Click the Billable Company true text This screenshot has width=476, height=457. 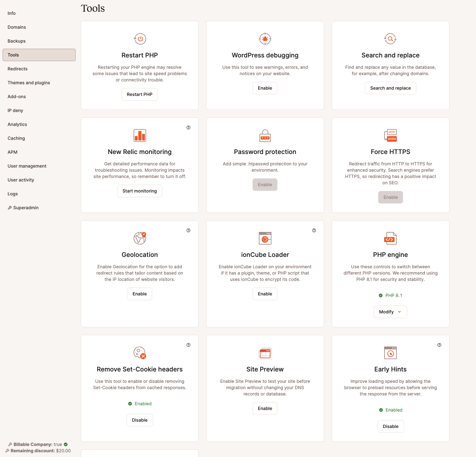click(38, 444)
